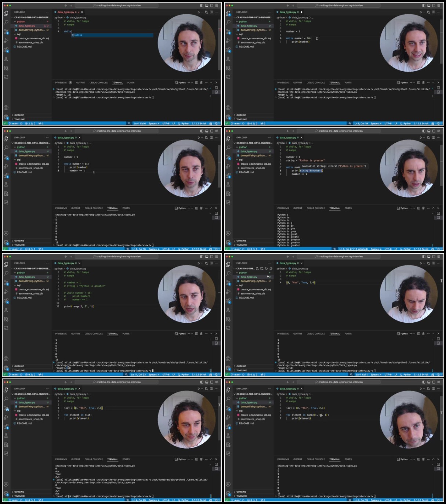Open Testing view in the Ln 8, Col 16 frame
The image size is (446, 504).
pyautogui.click(x=6, y=184)
